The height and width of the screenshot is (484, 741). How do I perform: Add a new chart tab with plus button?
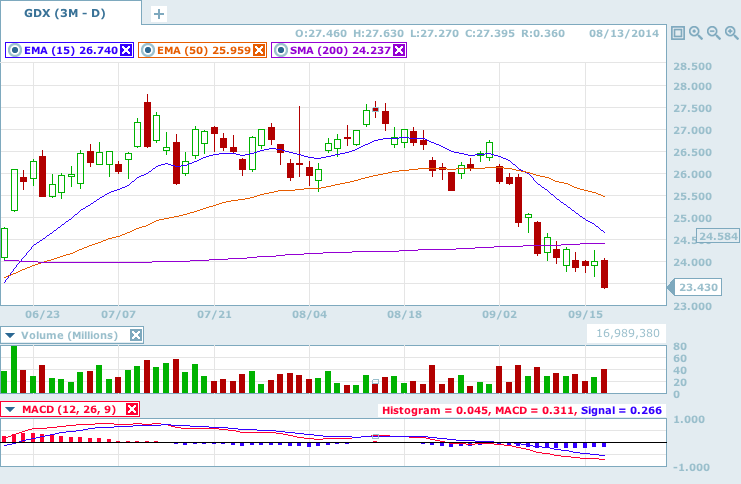tap(159, 14)
